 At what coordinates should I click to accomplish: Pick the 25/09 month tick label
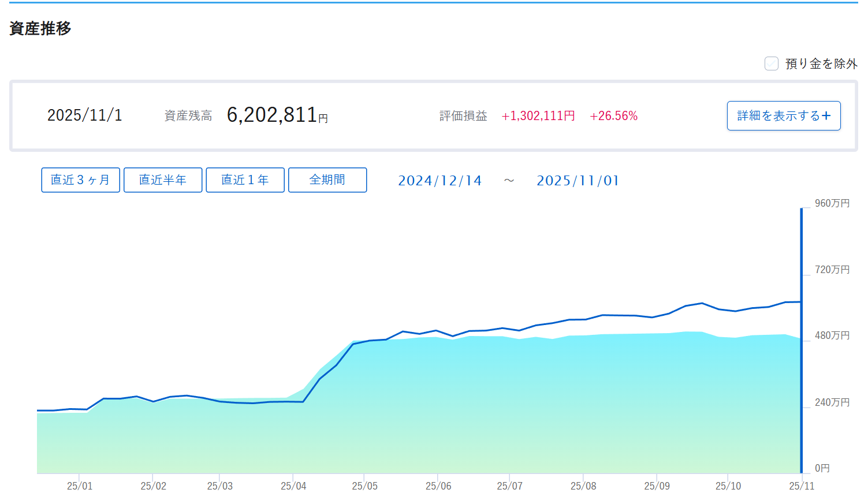tap(657, 486)
